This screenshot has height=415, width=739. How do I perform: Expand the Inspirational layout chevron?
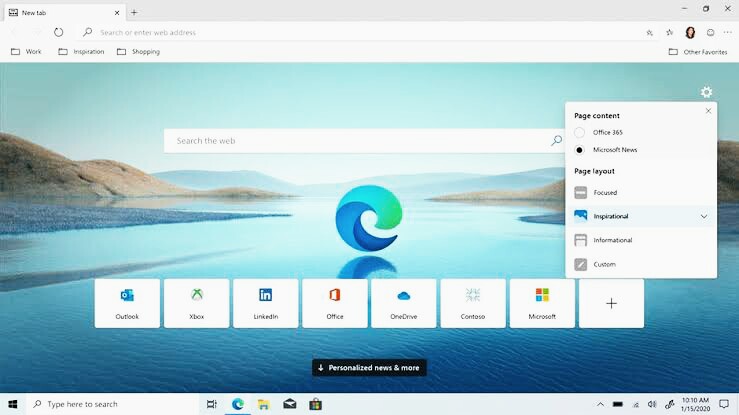tap(704, 217)
